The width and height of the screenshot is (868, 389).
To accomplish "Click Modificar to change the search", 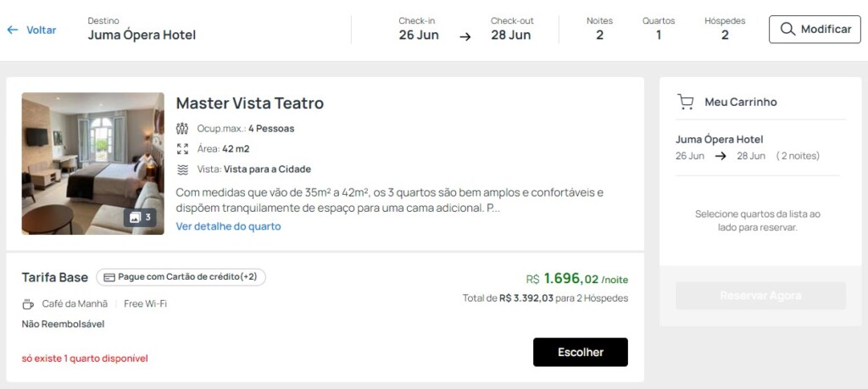I will point(815,30).
